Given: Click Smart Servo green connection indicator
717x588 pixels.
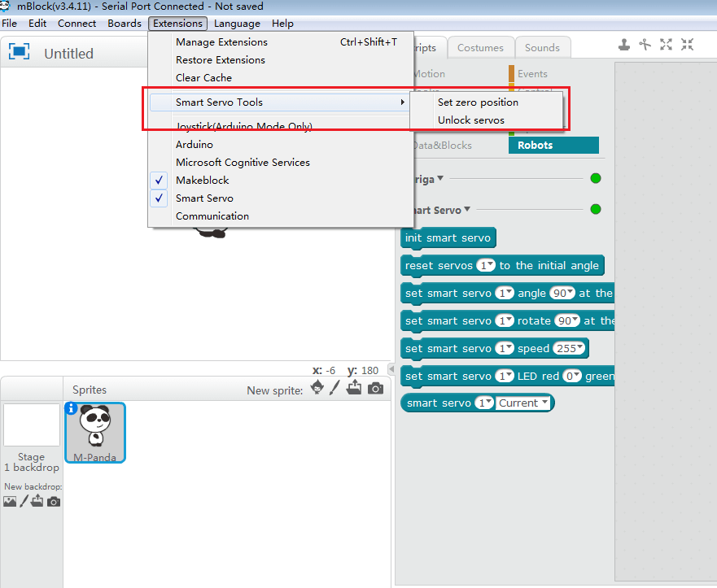Looking at the screenshot, I should (596, 209).
